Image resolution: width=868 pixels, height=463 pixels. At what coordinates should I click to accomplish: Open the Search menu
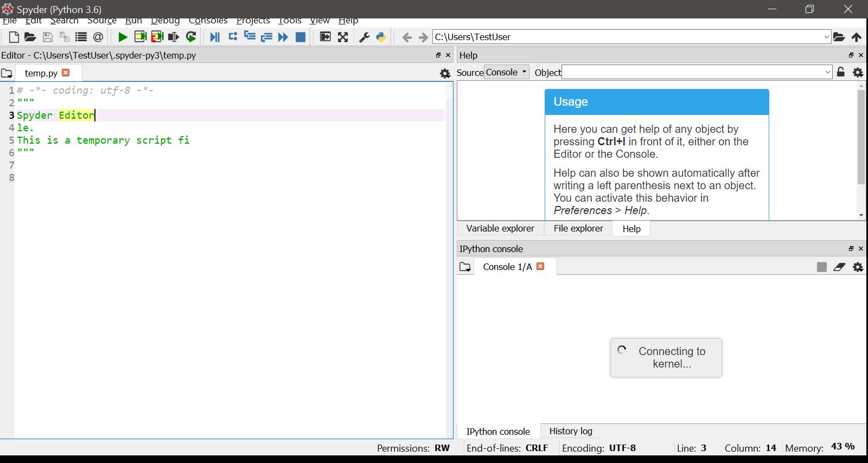tap(65, 21)
